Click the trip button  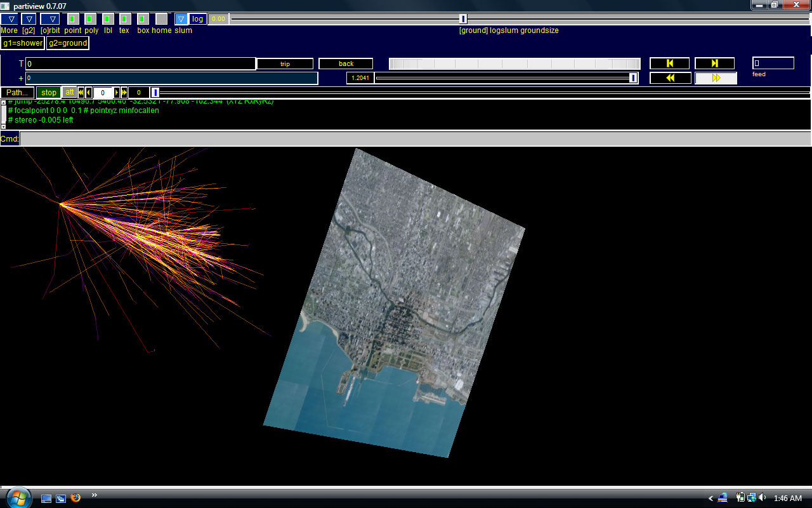point(285,64)
